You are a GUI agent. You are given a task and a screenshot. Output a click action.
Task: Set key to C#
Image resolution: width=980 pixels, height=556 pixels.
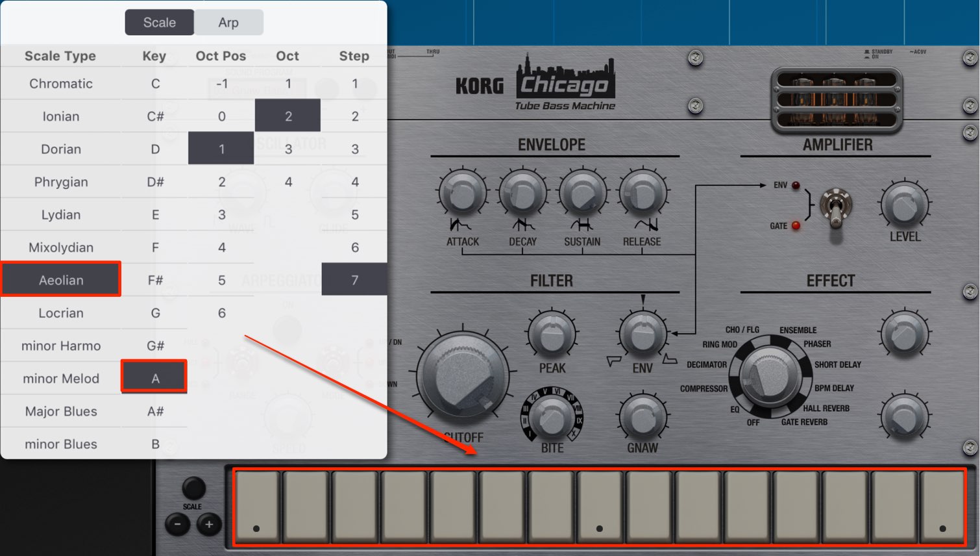tap(155, 116)
